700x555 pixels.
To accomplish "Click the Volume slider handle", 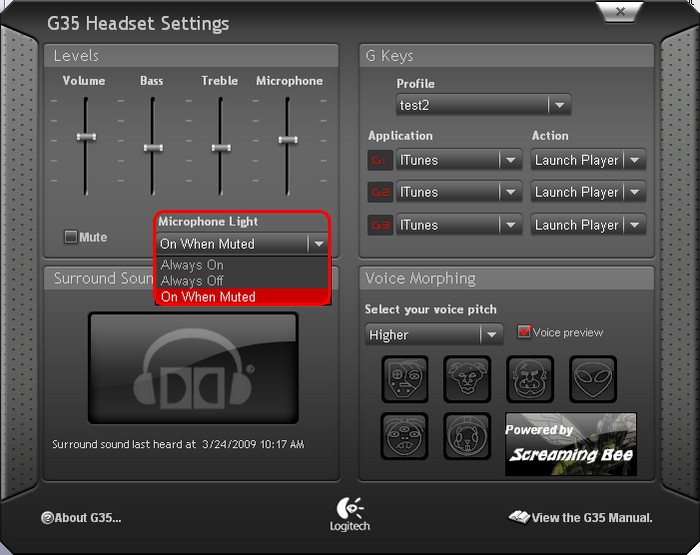I will pyautogui.click(x=86, y=137).
